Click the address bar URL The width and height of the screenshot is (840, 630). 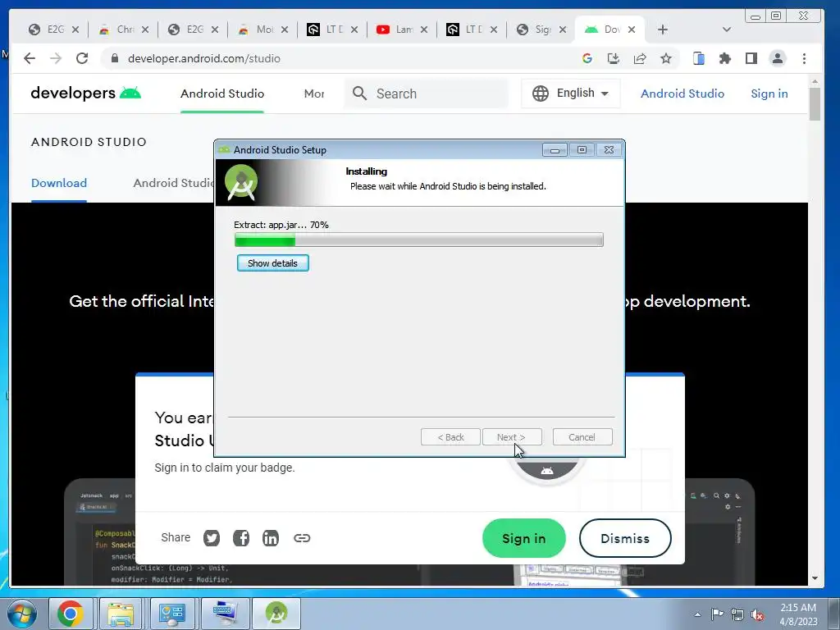(x=203, y=58)
